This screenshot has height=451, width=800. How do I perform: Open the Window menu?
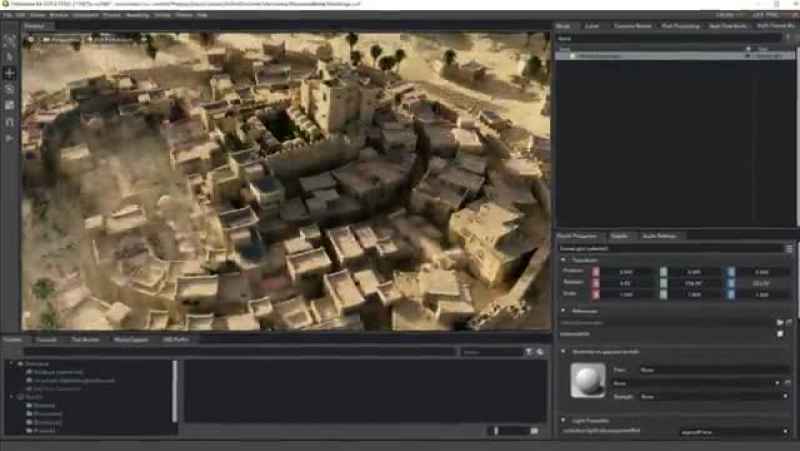[59, 15]
